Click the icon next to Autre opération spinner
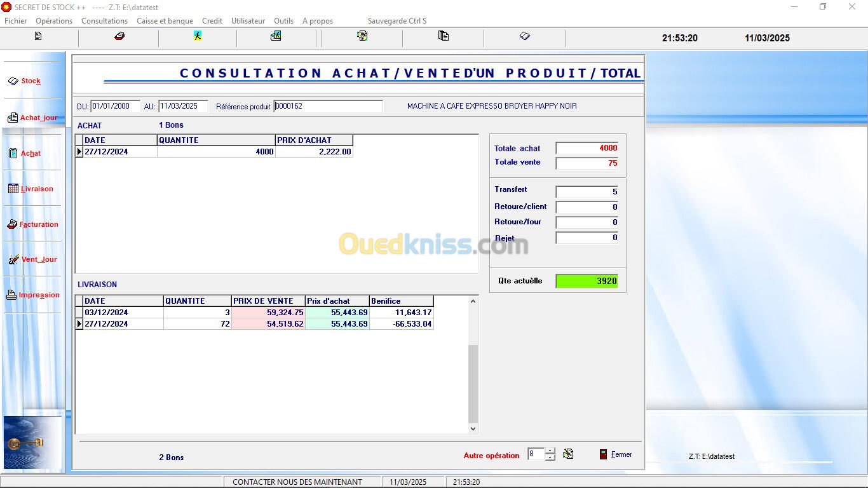The height and width of the screenshot is (488, 868). 568,454
